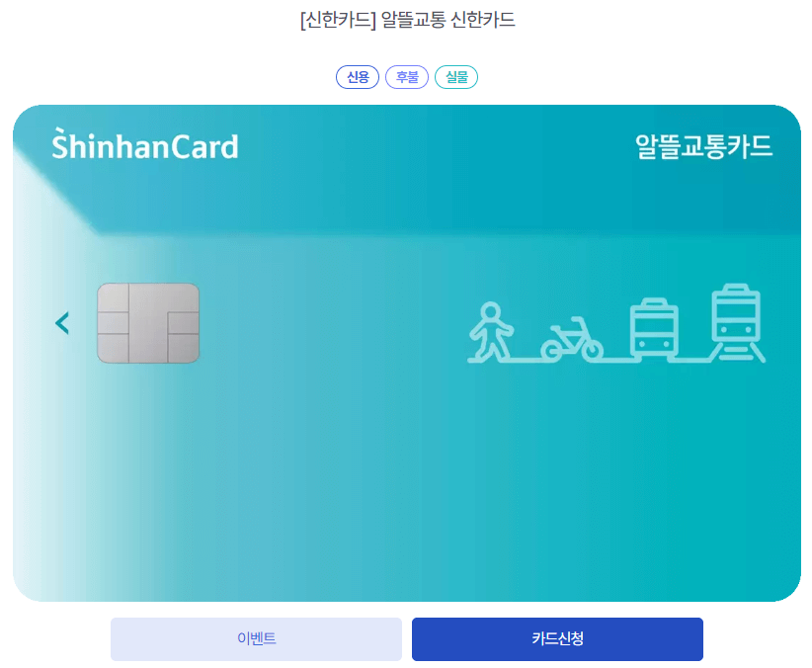Click the left chevron arrow on card
812x668 pixels.
coord(62,323)
